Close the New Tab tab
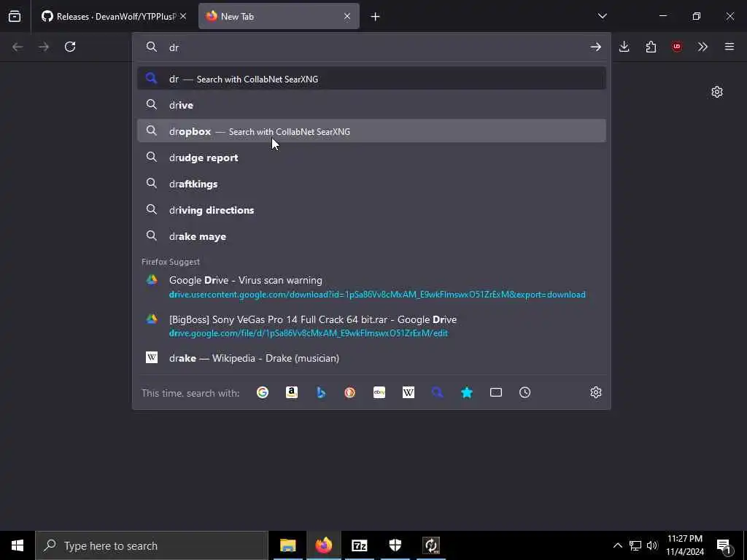747x560 pixels. point(347,16)
